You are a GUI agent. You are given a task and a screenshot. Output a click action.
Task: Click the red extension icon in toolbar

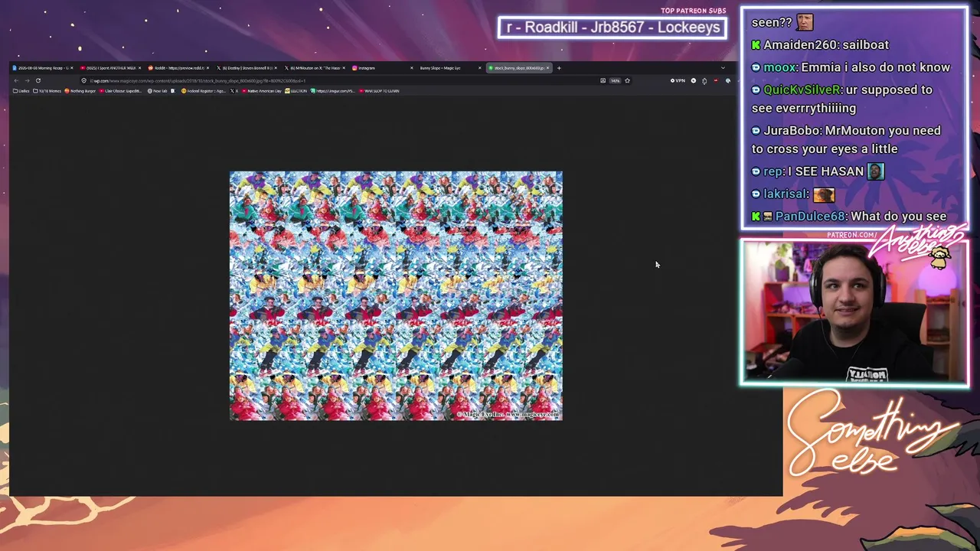716,80
